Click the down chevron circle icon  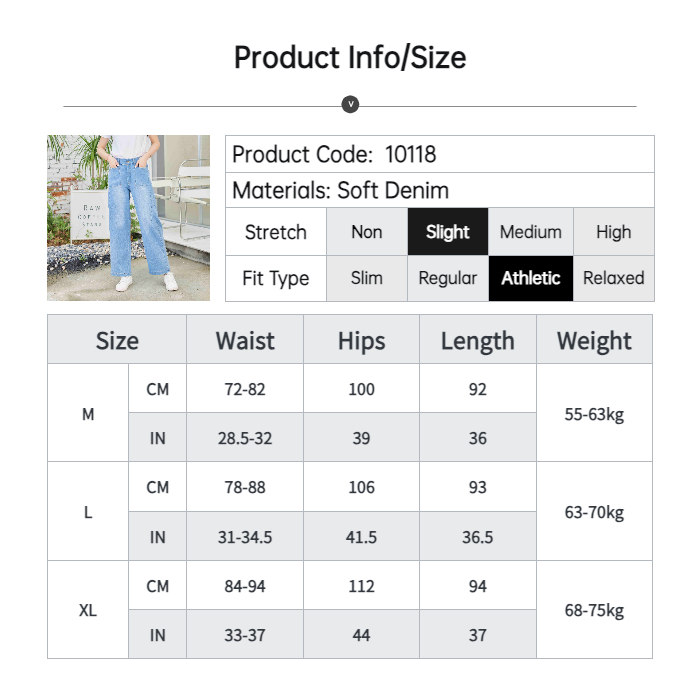coord(350,104)
